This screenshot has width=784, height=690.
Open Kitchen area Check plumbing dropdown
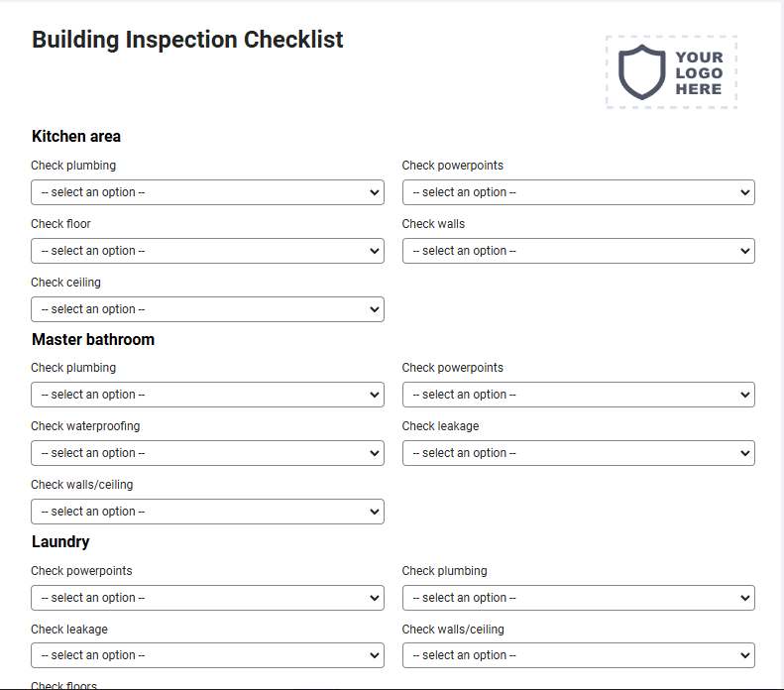[x=207, y=192]
